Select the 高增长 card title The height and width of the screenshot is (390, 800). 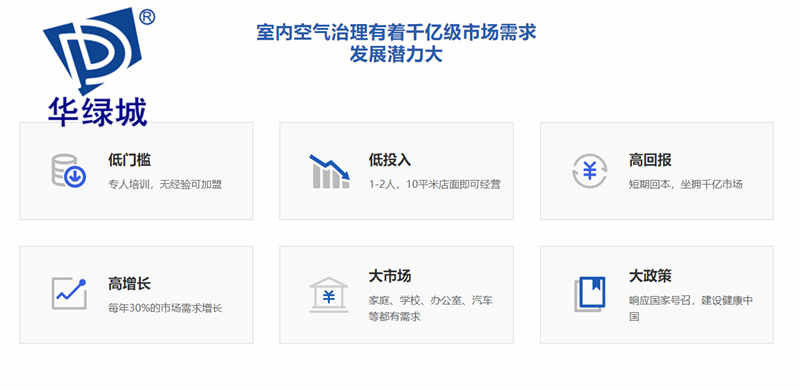(130, 284)
